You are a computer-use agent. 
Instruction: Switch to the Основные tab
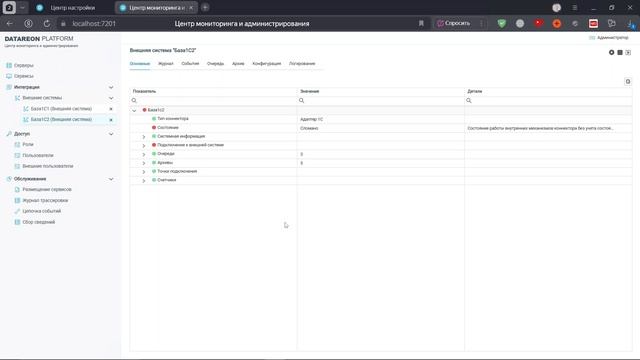click(x=140, y=64)
